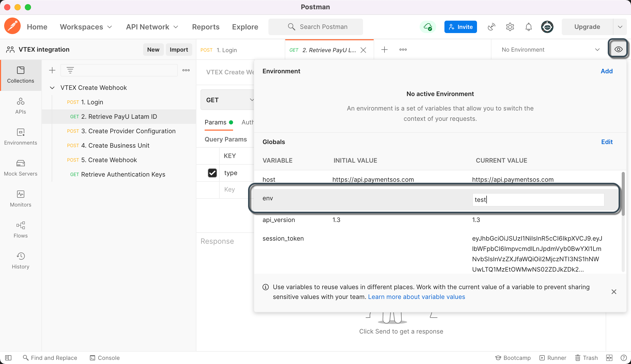
Task: Open the Upgrade dropdown arrow
Action: [x=620, y=27]
